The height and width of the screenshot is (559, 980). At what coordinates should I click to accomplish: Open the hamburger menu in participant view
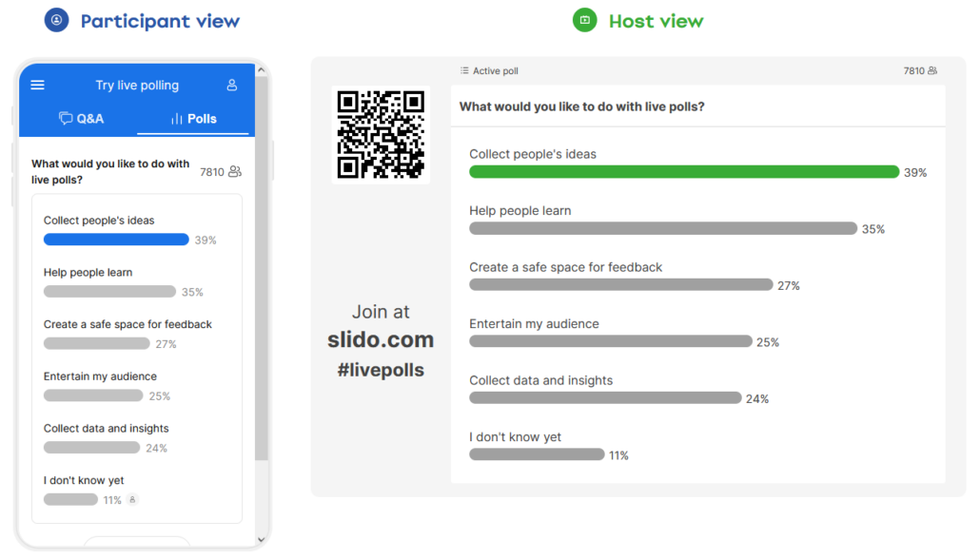tap(38, 86)
